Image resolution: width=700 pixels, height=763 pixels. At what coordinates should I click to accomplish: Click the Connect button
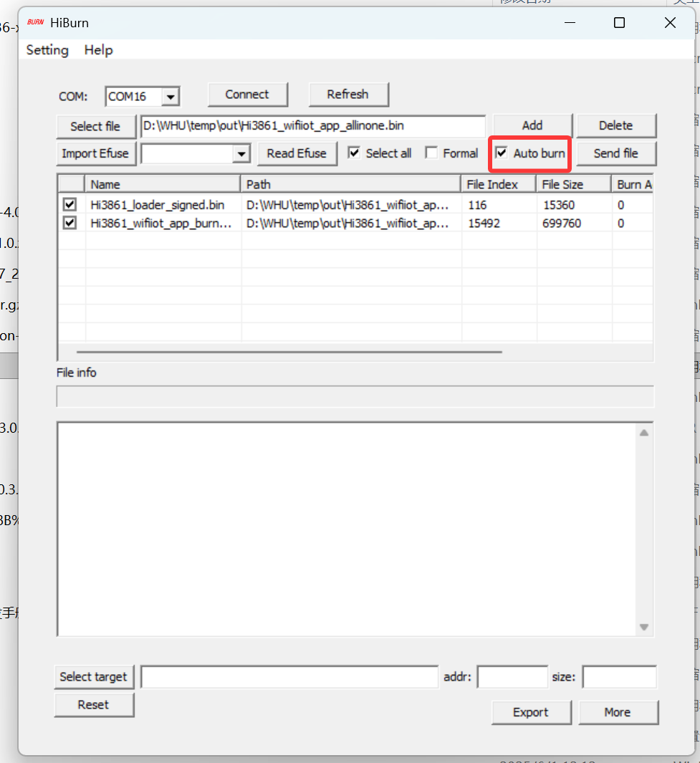tap(247, 95)
